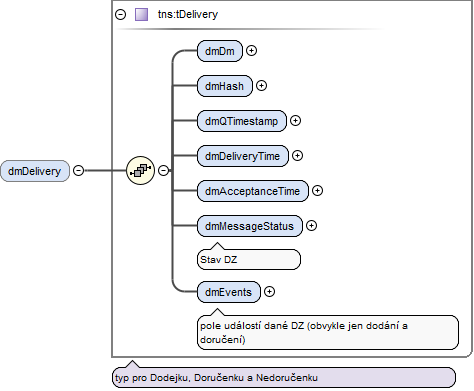
Task: Expand the dmQTimestamp element
Action: tap(295, 121)
